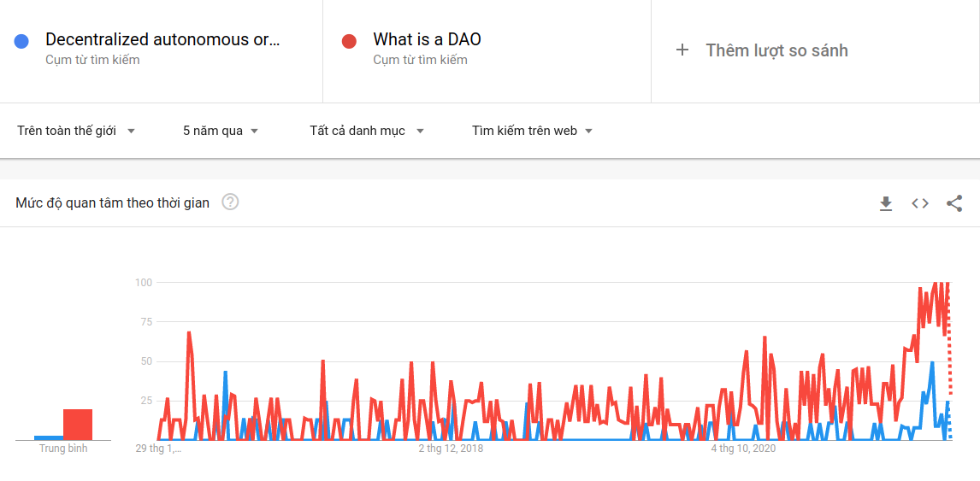Image resolution: width=980 pixels, height=481 pixels.
Task: Open the 5 năm qua time range dropdown
Action: [221, 131]
